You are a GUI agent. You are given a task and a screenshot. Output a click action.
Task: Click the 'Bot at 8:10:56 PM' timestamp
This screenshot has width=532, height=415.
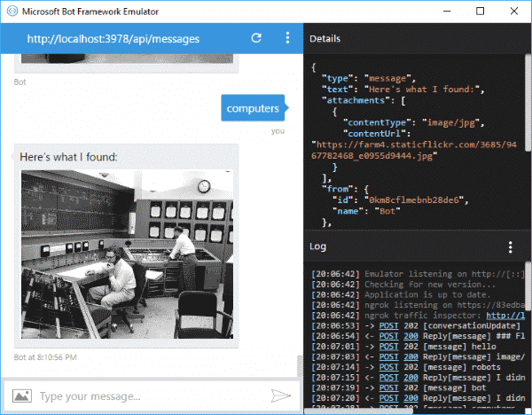[x=45, y=357]
